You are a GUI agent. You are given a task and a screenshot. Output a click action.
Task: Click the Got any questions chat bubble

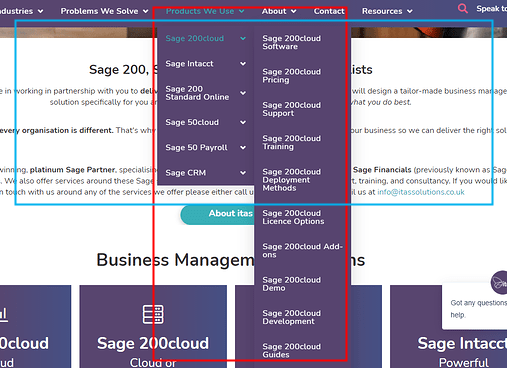(x=475, y=306)
